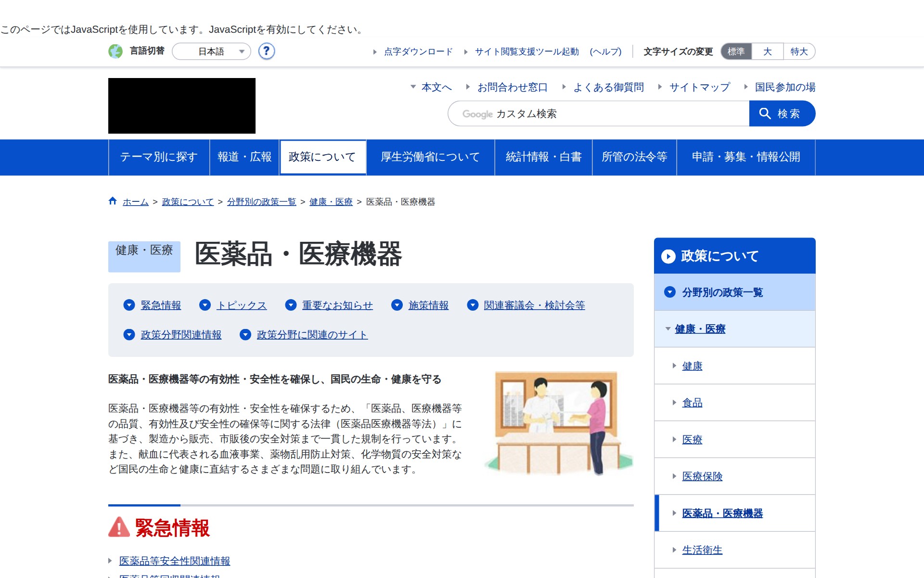Click the サイトマップ link
924x578 pixels.
point(699,87)
